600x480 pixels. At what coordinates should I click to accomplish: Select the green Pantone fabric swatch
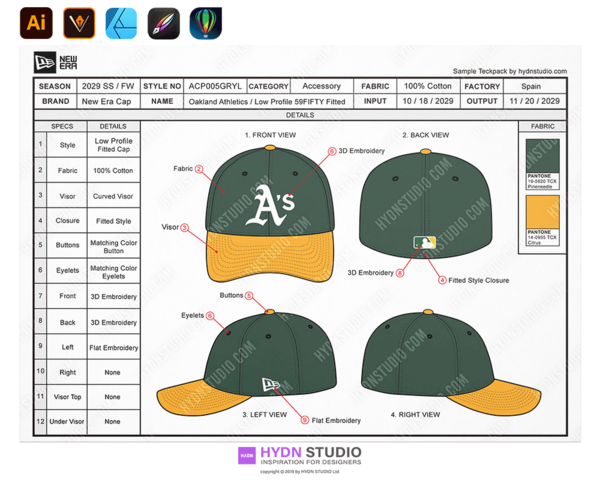click(543, 156)
